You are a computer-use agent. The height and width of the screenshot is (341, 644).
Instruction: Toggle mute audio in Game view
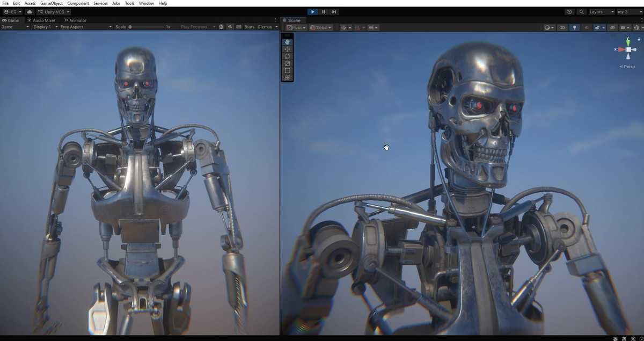[x=230, y=27]
